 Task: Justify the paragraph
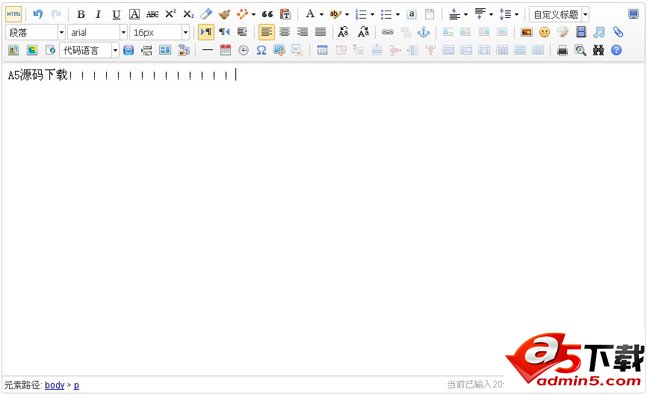320,32
